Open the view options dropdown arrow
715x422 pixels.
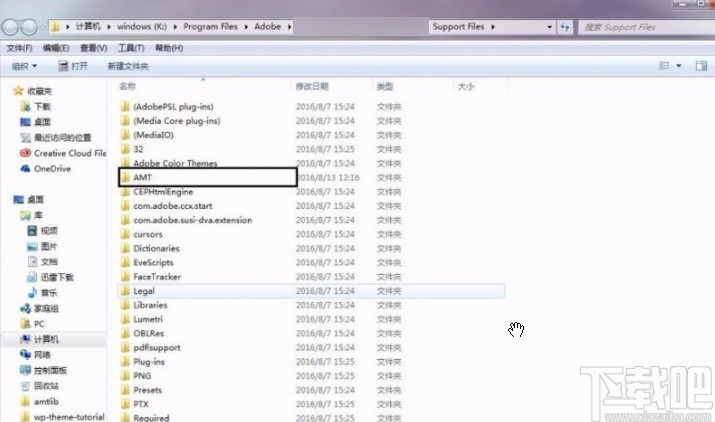pos(679,66)
